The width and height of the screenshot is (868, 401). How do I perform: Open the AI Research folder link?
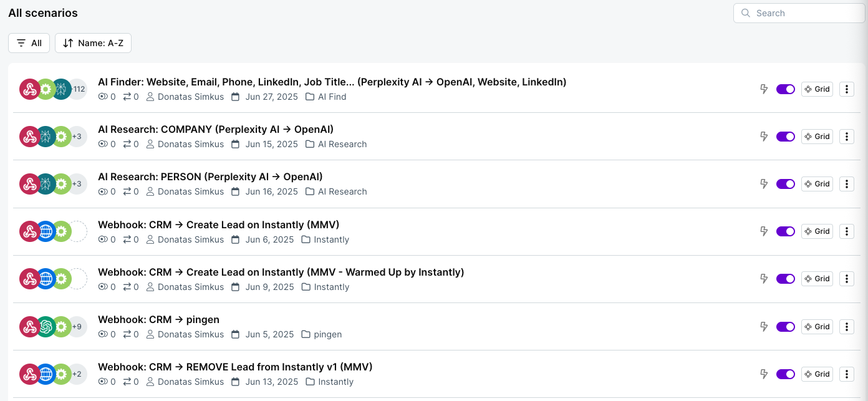[342, 144]
